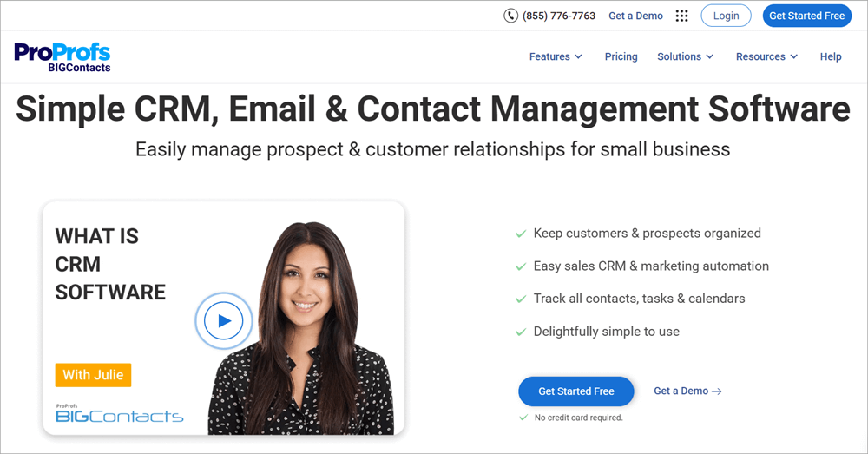This screenshot has height=454, width=868.
Task: Click the With Julie orange label
Action: click(x=93, y=375)
